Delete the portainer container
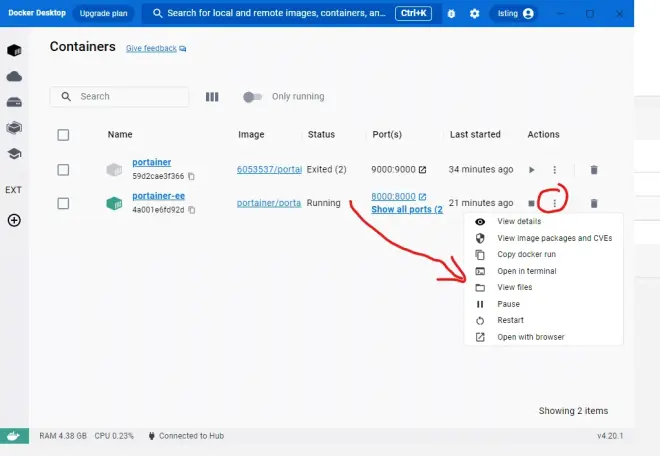The width and height of the screenshot is (660, 456). pyautogui.click(x=594, y=170)
